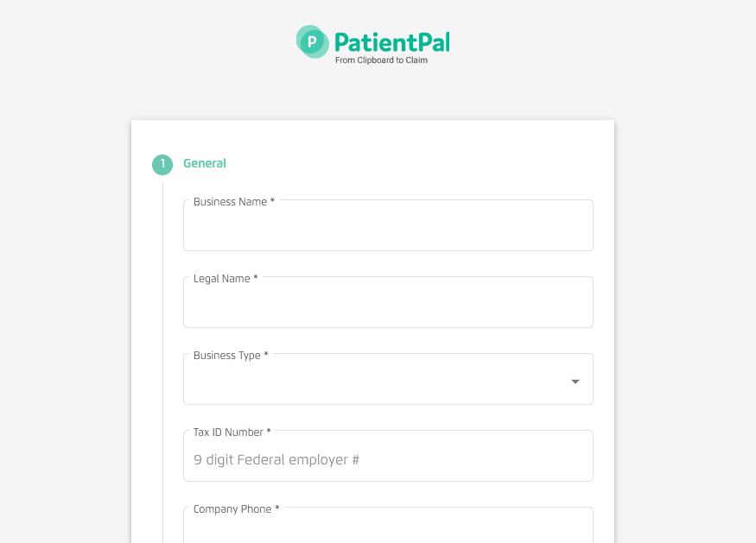Select the General section header
Screen dimensions: 756x543
205,163
